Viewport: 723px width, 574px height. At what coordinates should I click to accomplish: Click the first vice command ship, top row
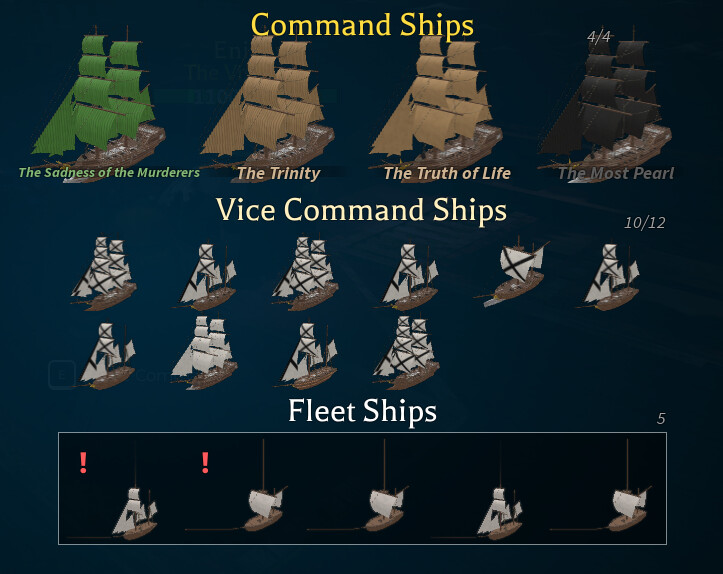(104, 273)
